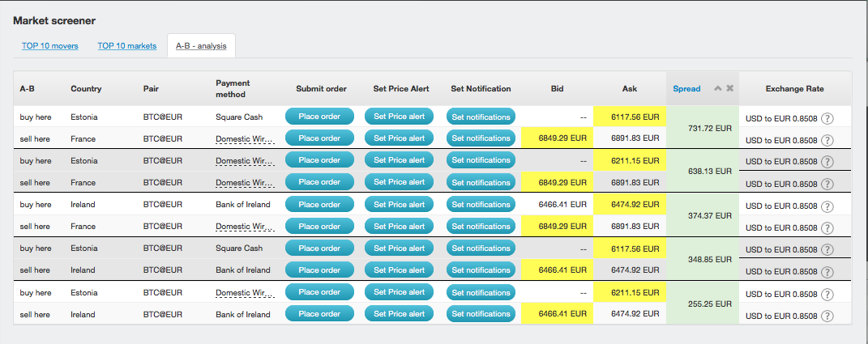The image size is (868, 344).
Task: Click help icon in Ireland buy-here Bank of Ireland row
Action: [827, 206]
